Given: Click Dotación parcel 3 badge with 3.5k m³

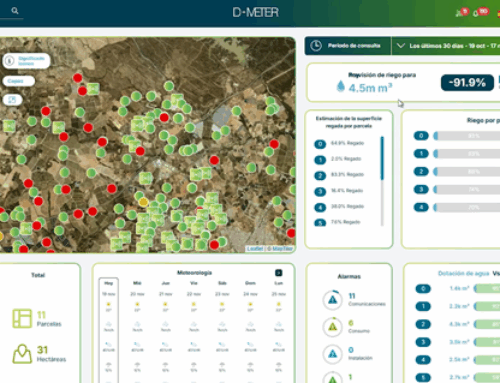Looking at the screenshot, I should click(423, 342).
